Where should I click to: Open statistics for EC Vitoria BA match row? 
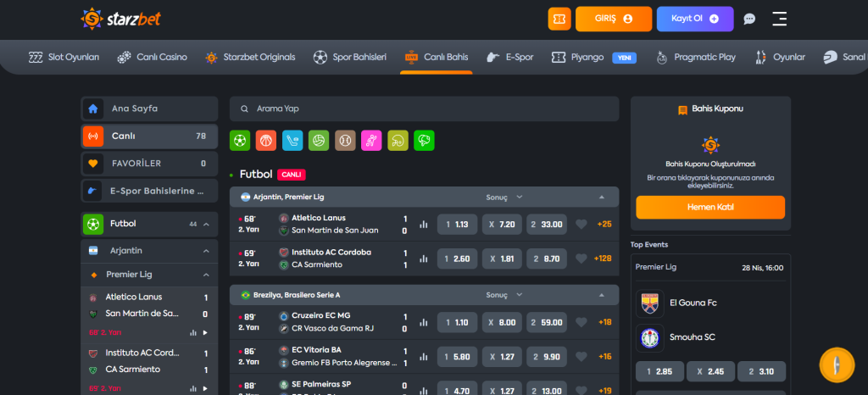coord(424,356)
